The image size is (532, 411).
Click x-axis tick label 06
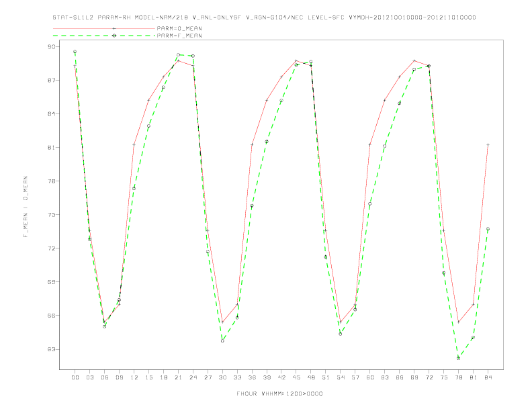(105, 377)
